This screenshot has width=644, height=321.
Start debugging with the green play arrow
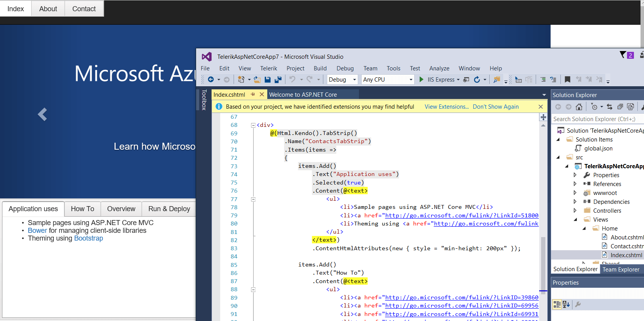point(422,79)
